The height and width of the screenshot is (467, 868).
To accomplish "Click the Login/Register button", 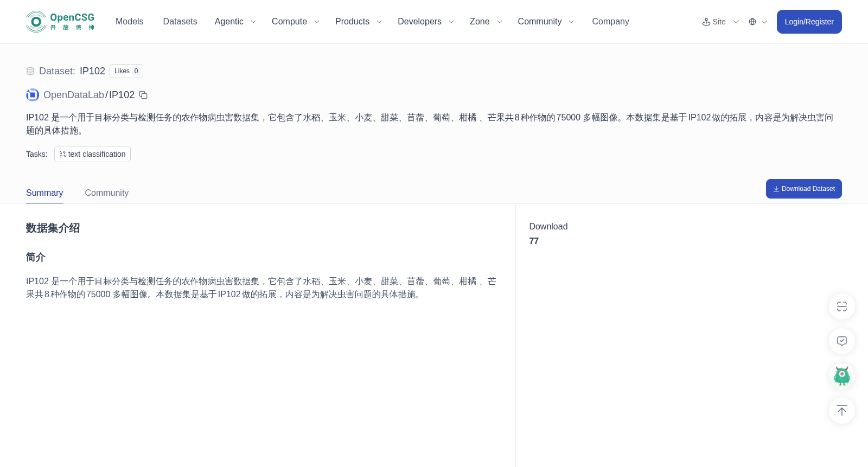I will 809,22.
